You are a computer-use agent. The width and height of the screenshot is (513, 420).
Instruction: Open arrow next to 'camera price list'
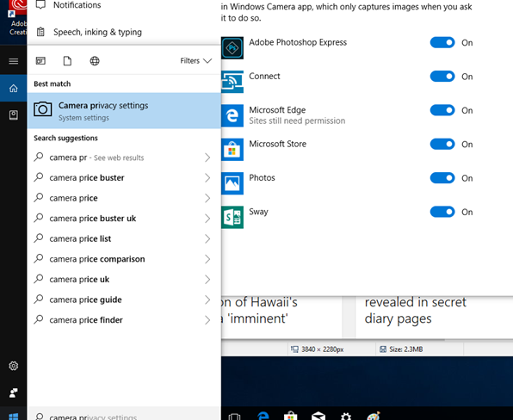coord(207,238)
